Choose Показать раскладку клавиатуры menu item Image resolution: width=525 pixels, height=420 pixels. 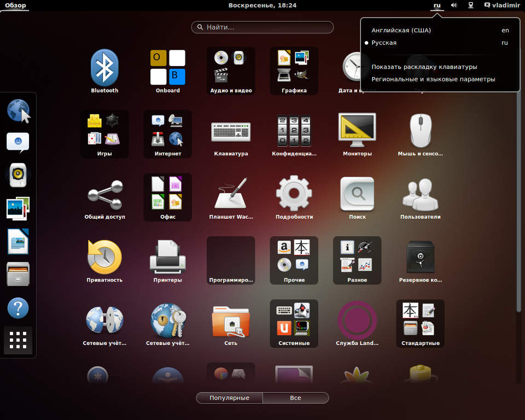(x=424, y=67)
